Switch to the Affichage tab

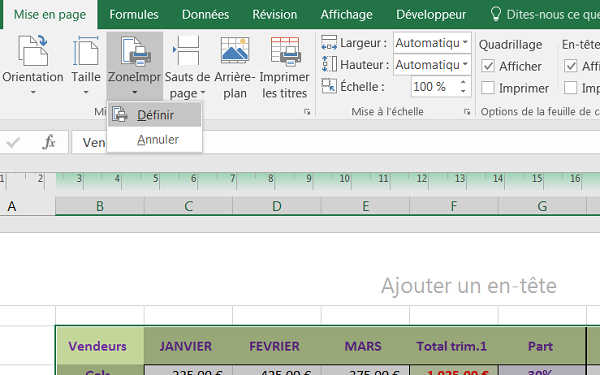click(347, 15)
